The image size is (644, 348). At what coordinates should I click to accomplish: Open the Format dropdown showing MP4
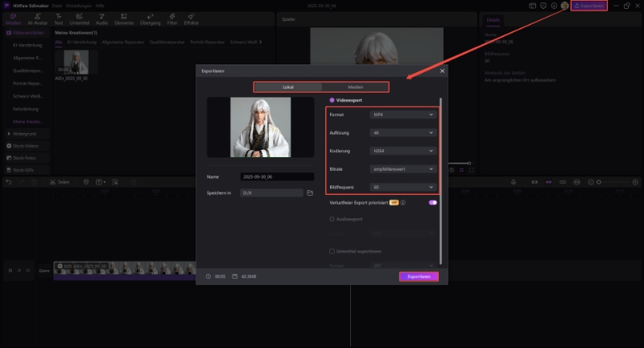[x=403, y=115]
